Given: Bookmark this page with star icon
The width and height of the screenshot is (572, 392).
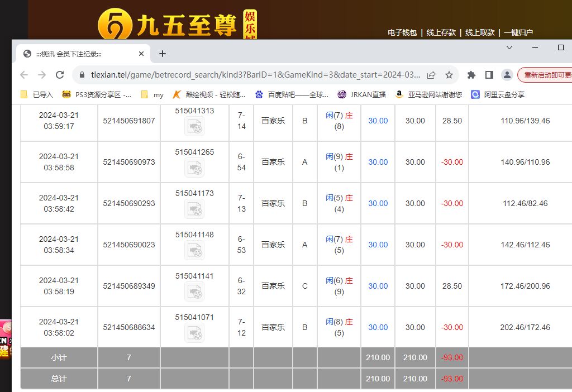Looking at the screenshot, I should (449, 75).
